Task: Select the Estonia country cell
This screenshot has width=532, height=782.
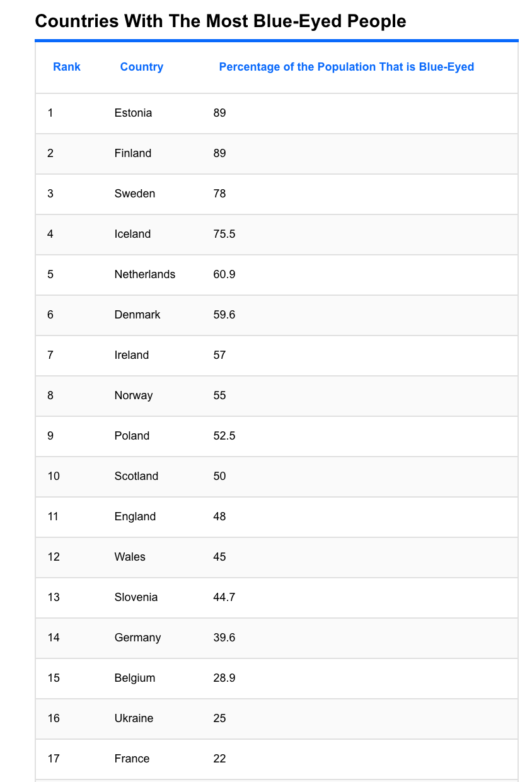Action: point(133,113)
